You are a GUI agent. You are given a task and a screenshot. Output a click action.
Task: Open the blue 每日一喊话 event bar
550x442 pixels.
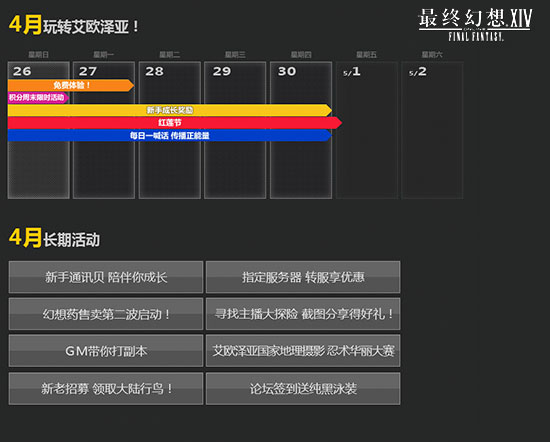(170, 135)
